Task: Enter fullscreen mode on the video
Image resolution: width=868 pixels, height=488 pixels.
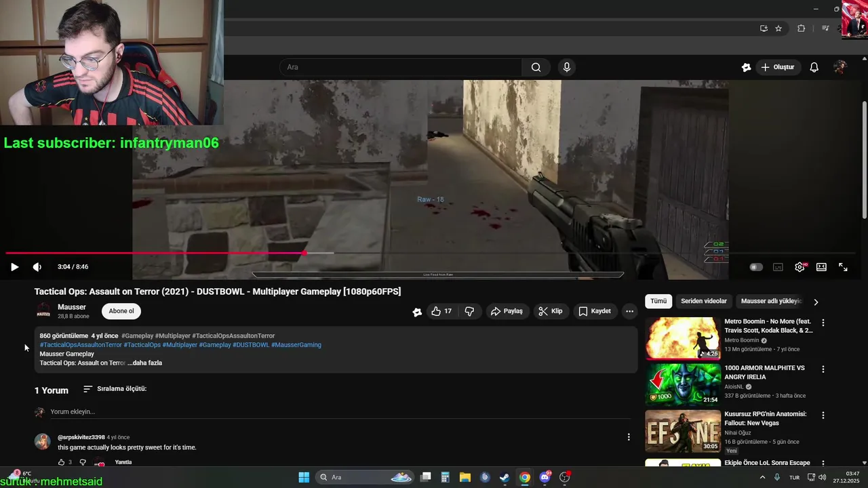Action: coord(843,267)
